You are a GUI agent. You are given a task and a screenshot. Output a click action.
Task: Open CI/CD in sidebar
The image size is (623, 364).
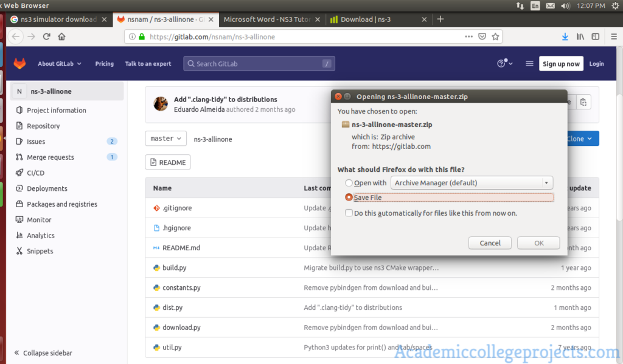tap(36, 173)
